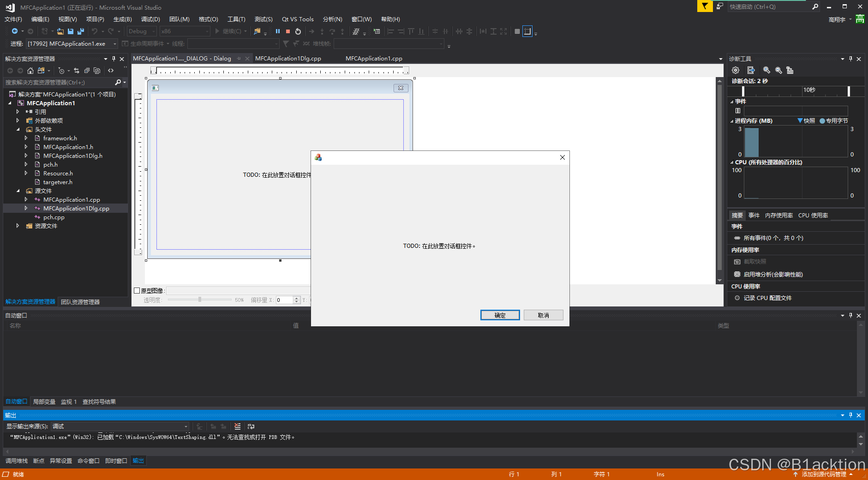Click the toggle grid icon in dialog editor toolbar
This screenshot has width=868, height=480.
coord(517,31)
